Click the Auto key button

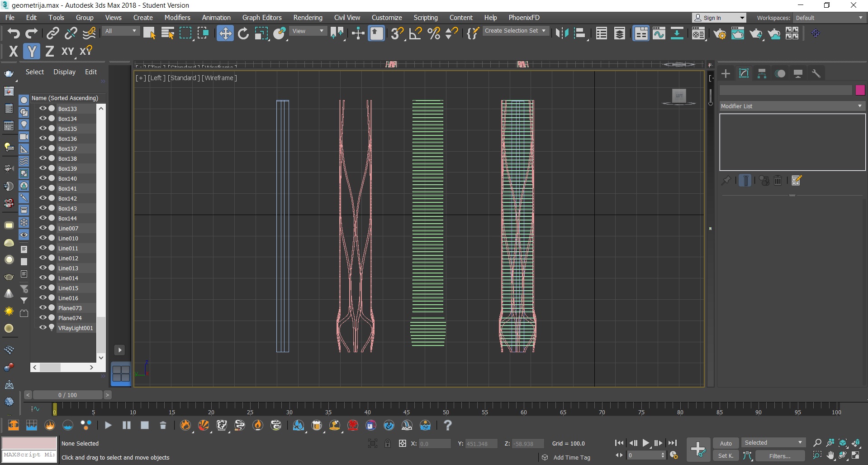(726, 443)
